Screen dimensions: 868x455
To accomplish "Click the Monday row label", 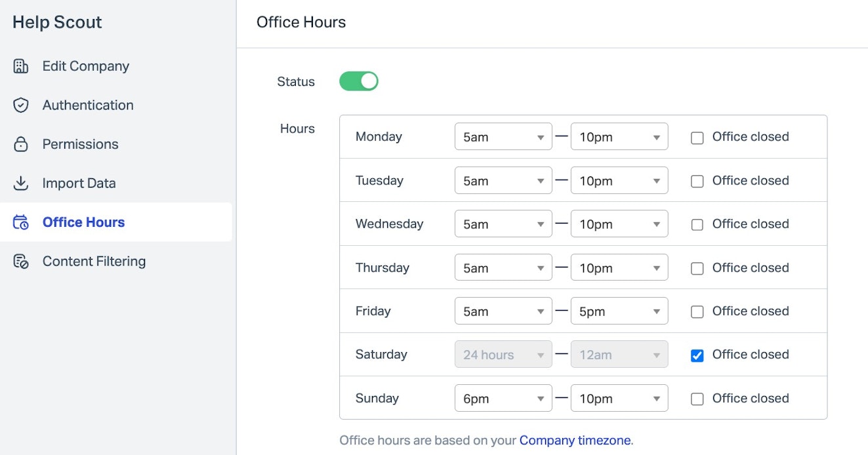I will (379, 137).
